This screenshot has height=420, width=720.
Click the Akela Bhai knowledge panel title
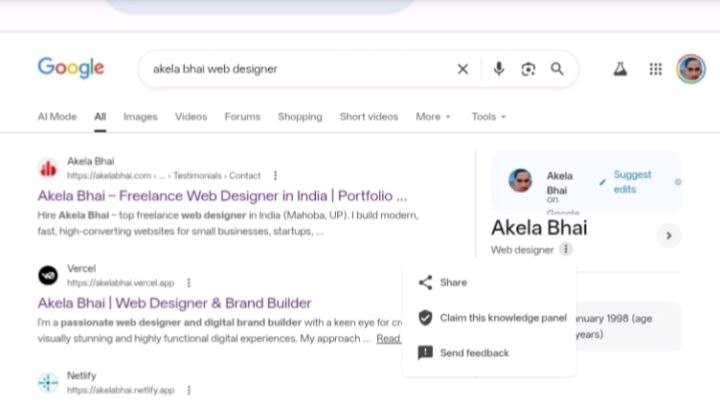pyautogui.click(x=539, y=228)
